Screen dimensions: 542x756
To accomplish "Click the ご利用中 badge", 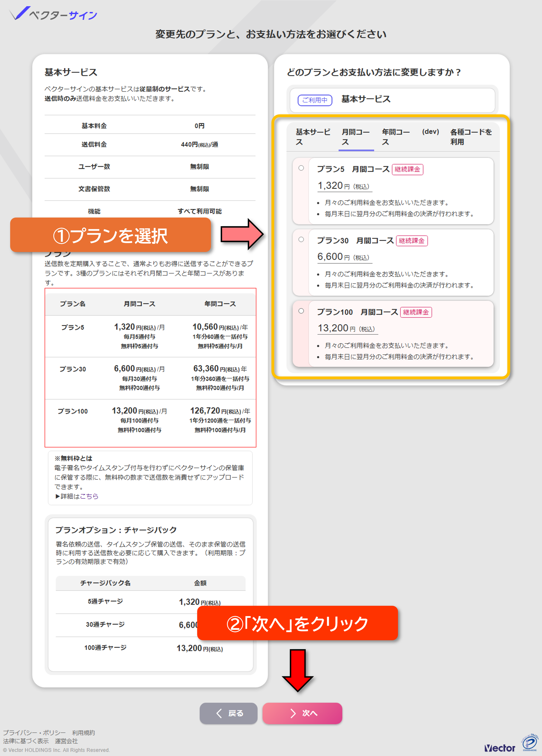I will [315, 100].
